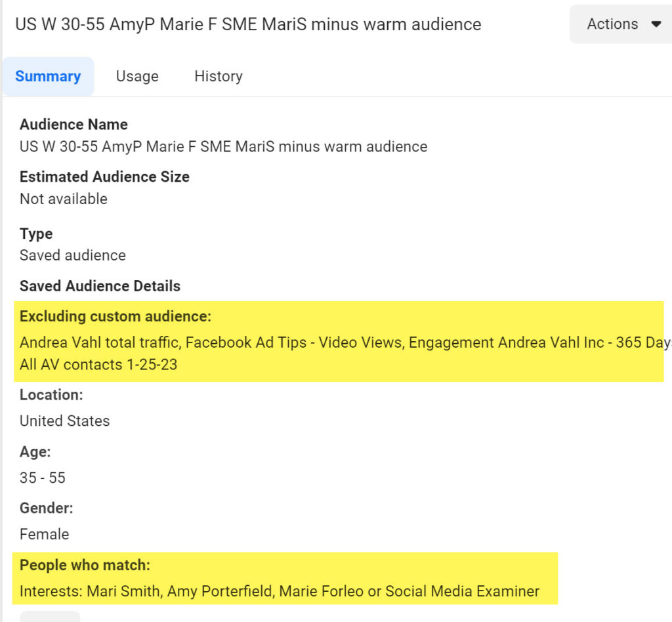The image size is (672, 622).
Task: Select the Estimated Audience Size label
Action: (x=104, y=176)
